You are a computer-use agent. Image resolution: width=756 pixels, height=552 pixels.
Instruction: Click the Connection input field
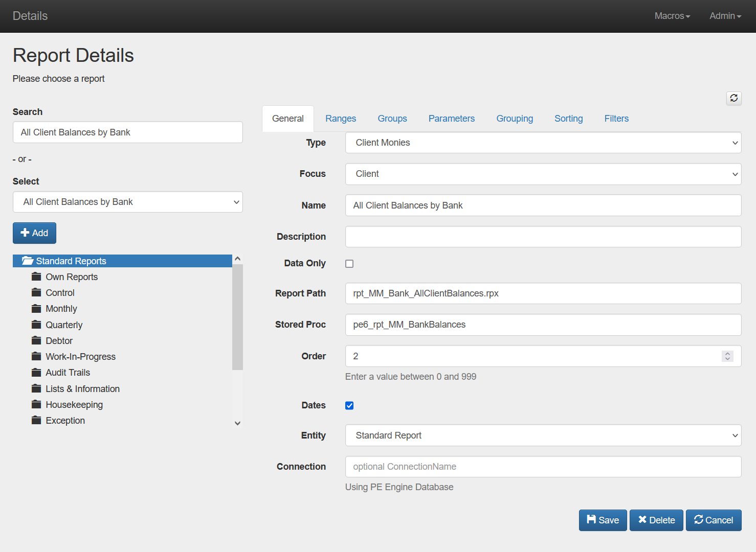click(543, 467)
